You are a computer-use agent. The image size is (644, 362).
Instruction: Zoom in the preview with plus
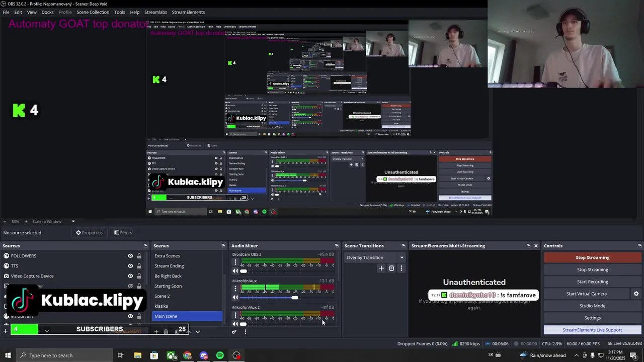[x=26, y=221]
